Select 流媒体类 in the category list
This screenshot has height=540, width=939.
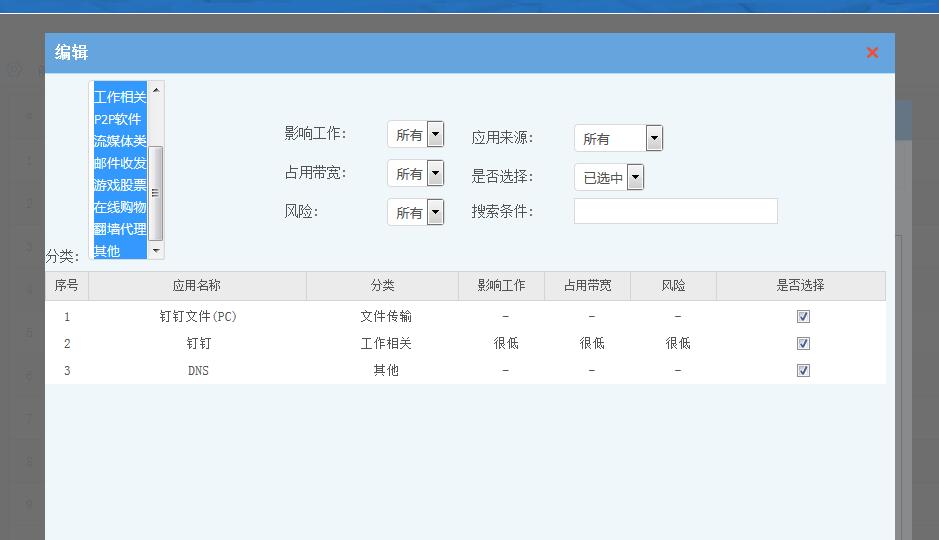pos(120,141)
